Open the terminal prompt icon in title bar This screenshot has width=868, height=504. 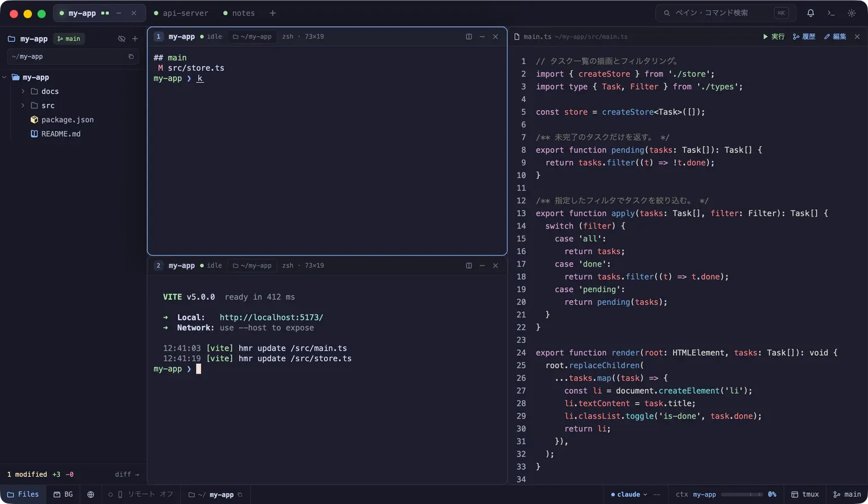831,13
